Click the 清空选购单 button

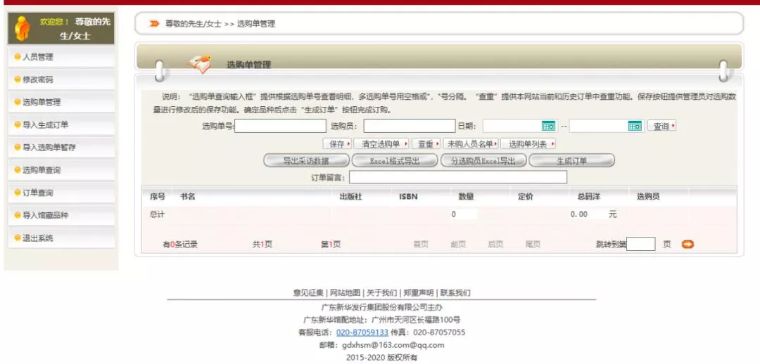point(382,144)
